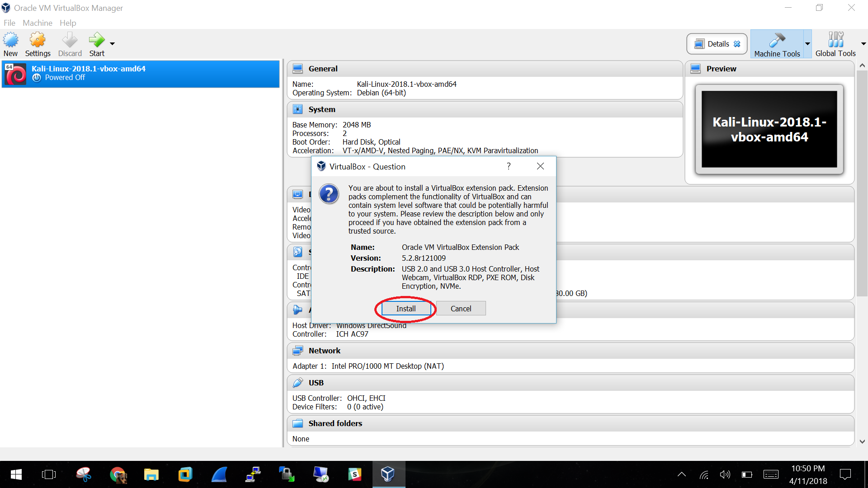Open the Settings gear icon
The image size is (868, 488).
[x=38, y=40]
